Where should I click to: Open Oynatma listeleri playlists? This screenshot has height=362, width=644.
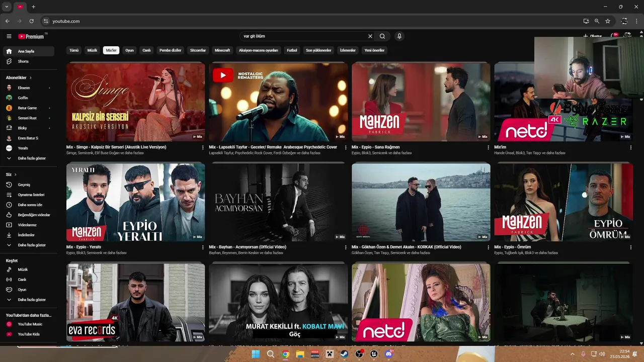[x=29, y=195]
